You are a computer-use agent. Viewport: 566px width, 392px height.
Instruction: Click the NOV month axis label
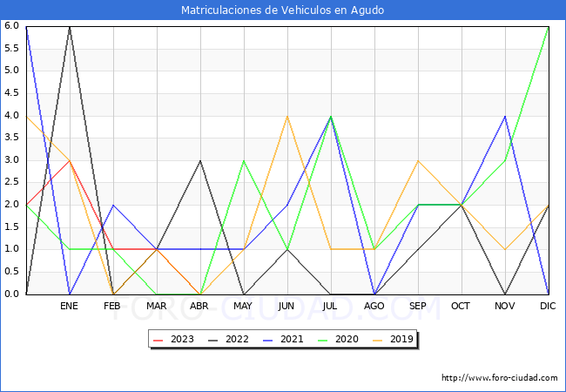(x=505, y=306)
